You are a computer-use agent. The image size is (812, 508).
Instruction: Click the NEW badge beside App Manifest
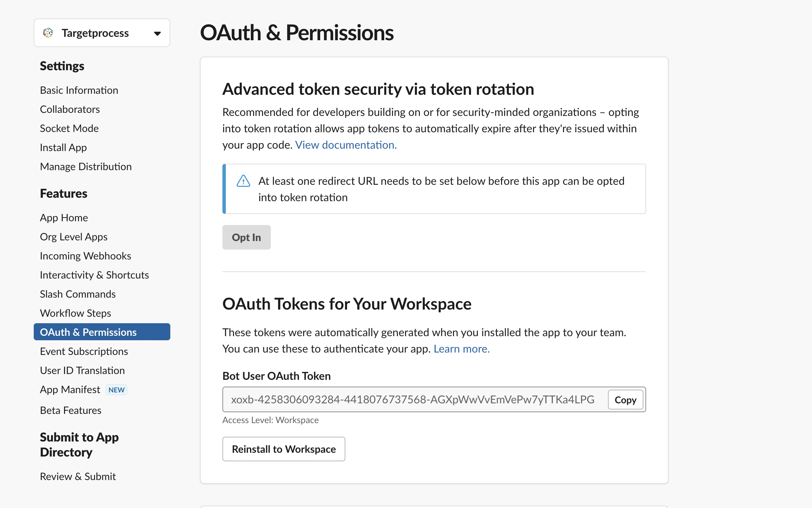(x=116, y=390)
